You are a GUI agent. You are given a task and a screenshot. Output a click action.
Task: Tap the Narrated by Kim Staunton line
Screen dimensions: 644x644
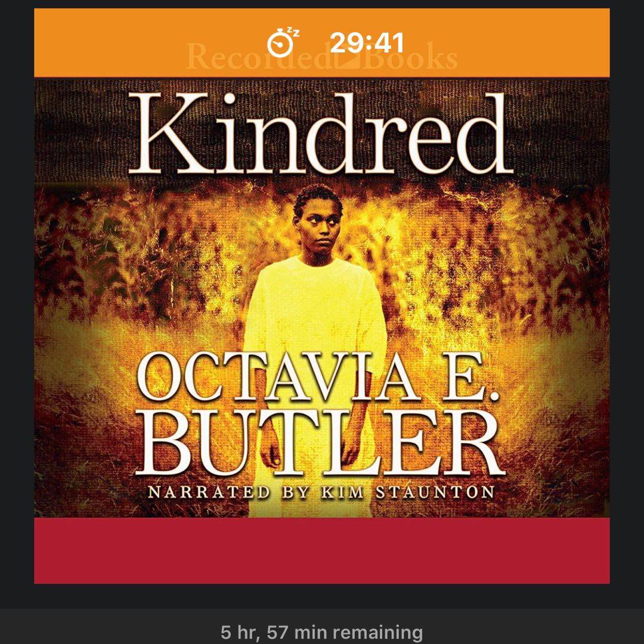click(321, 491)
